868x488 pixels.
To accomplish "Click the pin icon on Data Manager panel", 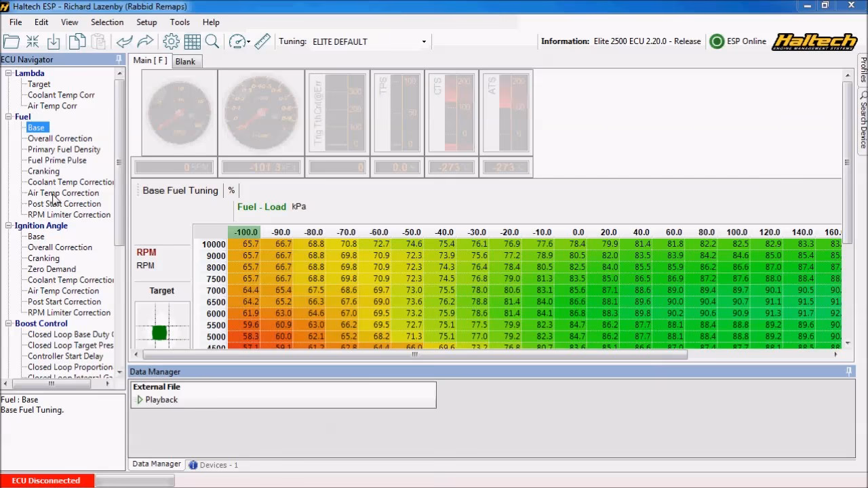I will point(848,371).
